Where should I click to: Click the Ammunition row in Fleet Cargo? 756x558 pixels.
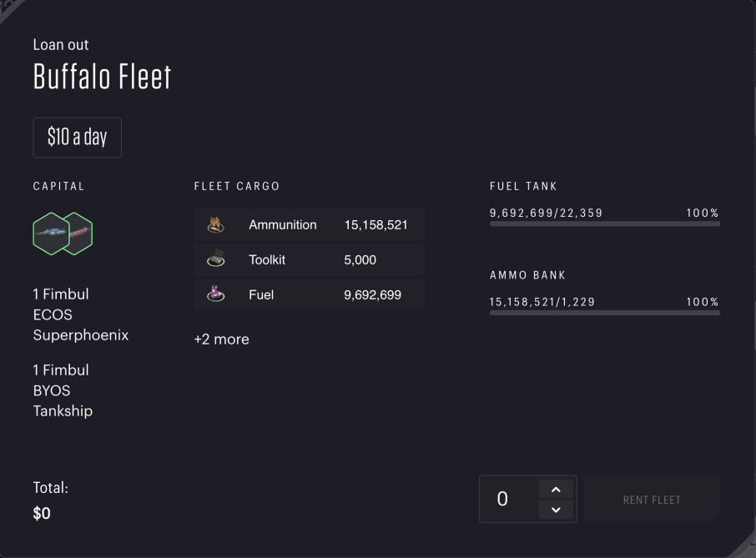point(309,224)
